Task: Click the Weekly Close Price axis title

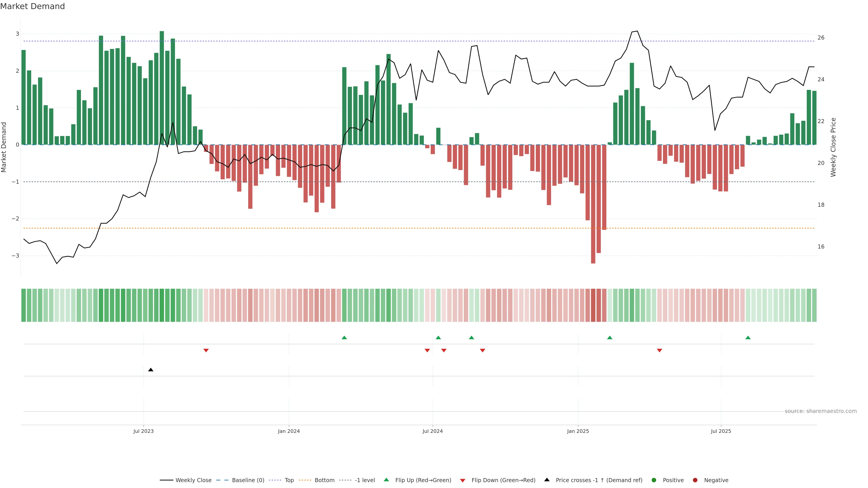Action: [x=833, y=147]
